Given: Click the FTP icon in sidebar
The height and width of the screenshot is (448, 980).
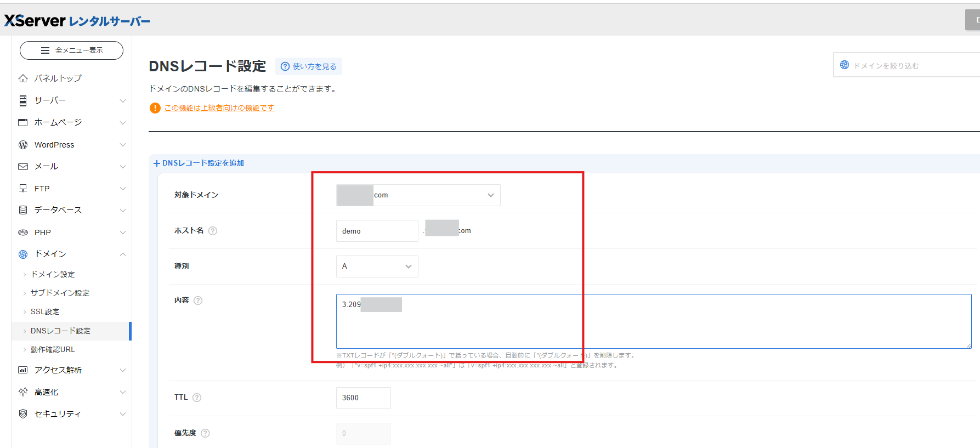Looking at the screenshot, I should (x=23, y=189).
